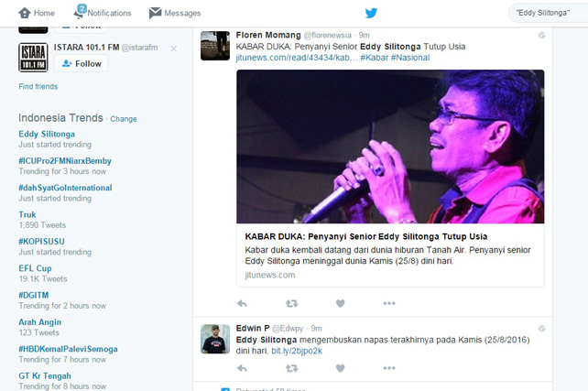Click the Find friends link
Screen dimensions: 588x391
(38, 87)
